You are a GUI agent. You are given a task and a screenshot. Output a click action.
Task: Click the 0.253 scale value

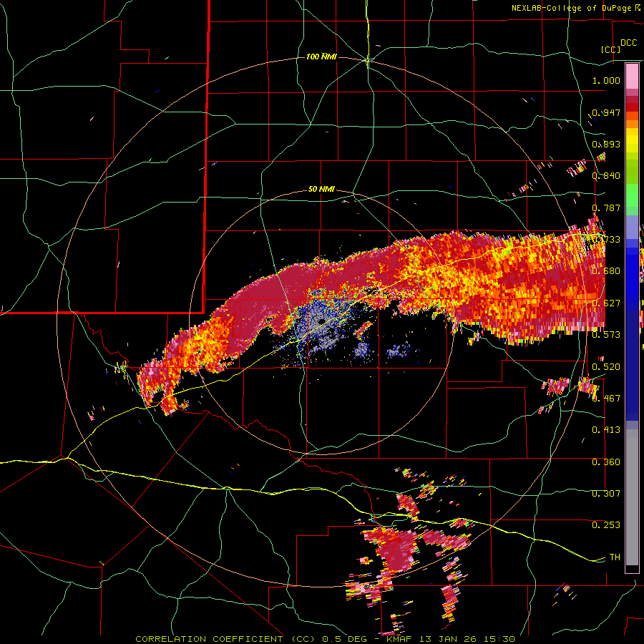coord(606,525)
